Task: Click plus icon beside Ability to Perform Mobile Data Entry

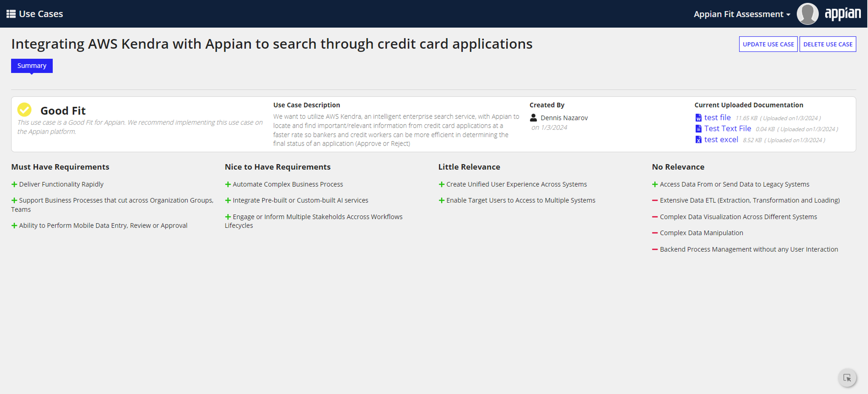Action: click(x=14, y=226)
